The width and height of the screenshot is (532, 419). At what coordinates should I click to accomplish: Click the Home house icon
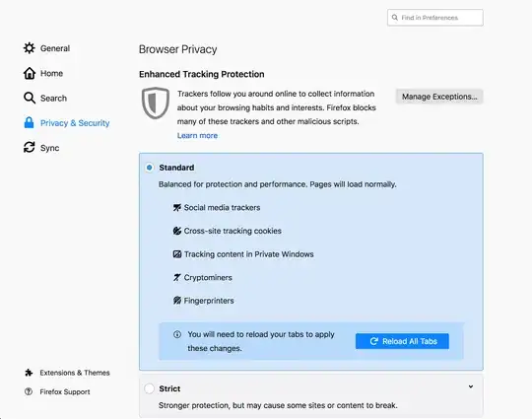point(30,73)
